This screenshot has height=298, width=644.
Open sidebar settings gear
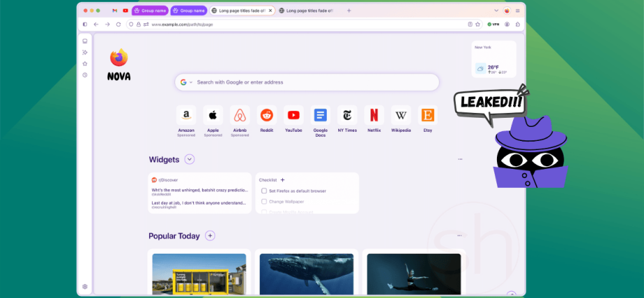pos(85,287)
